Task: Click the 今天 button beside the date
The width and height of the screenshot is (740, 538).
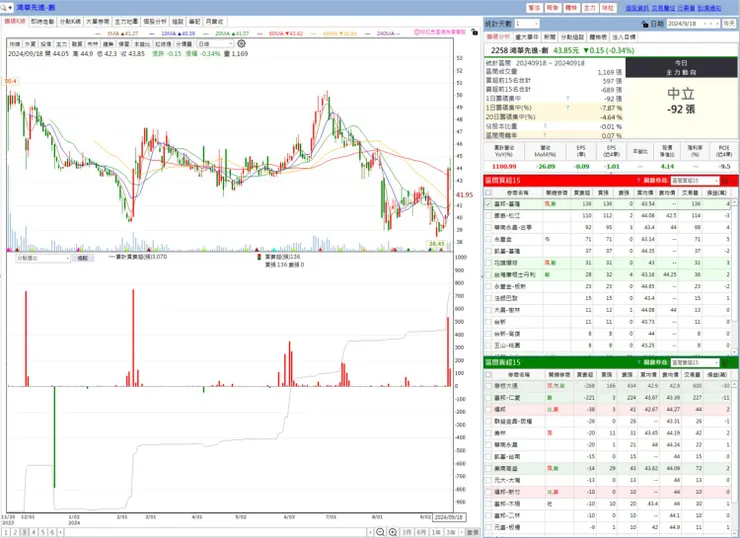Action: pyautogui.click(x=729, y=24)
